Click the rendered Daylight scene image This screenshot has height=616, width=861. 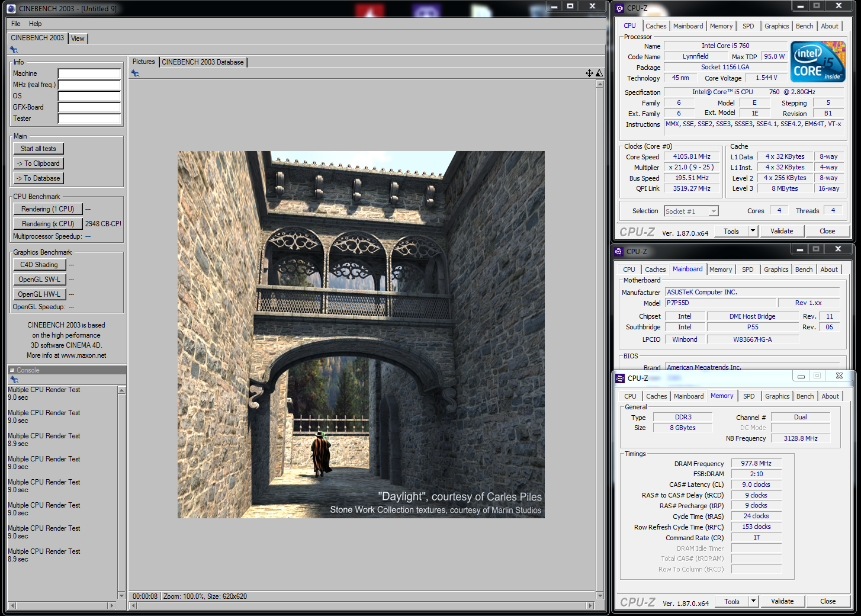tap(361, 335)
